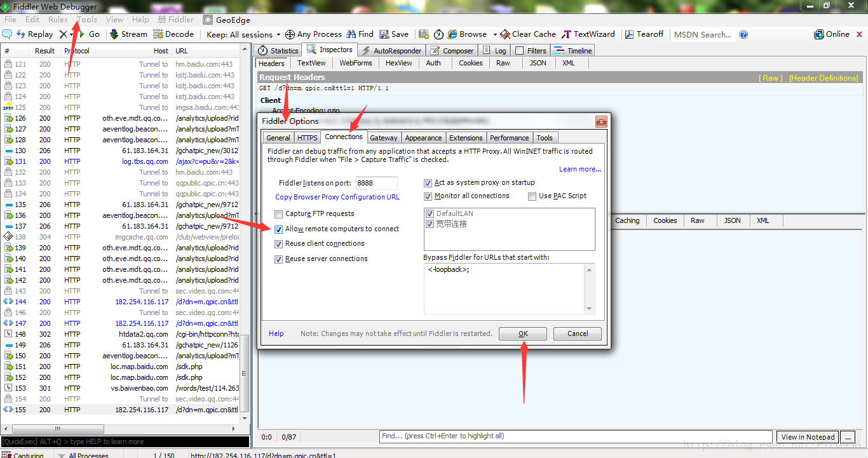Enable Use PAC Script checkbox
Viewport: 868px width, 458px height.
[x=532, y=196]
